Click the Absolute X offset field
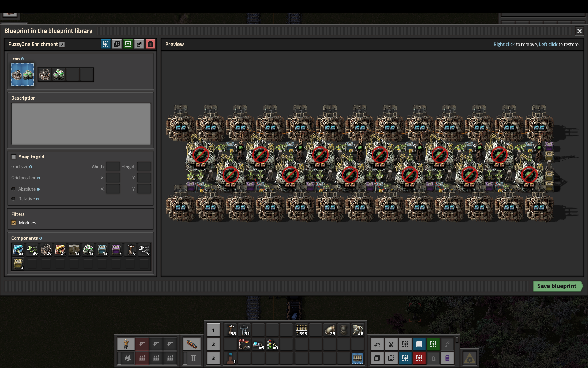 pos(113,189)
